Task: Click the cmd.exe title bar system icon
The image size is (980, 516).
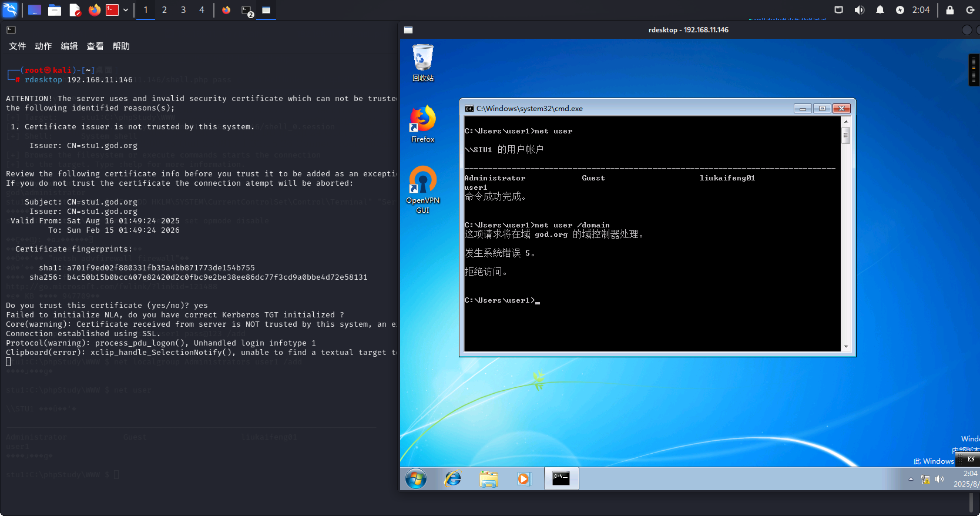Action: [469, 109]
